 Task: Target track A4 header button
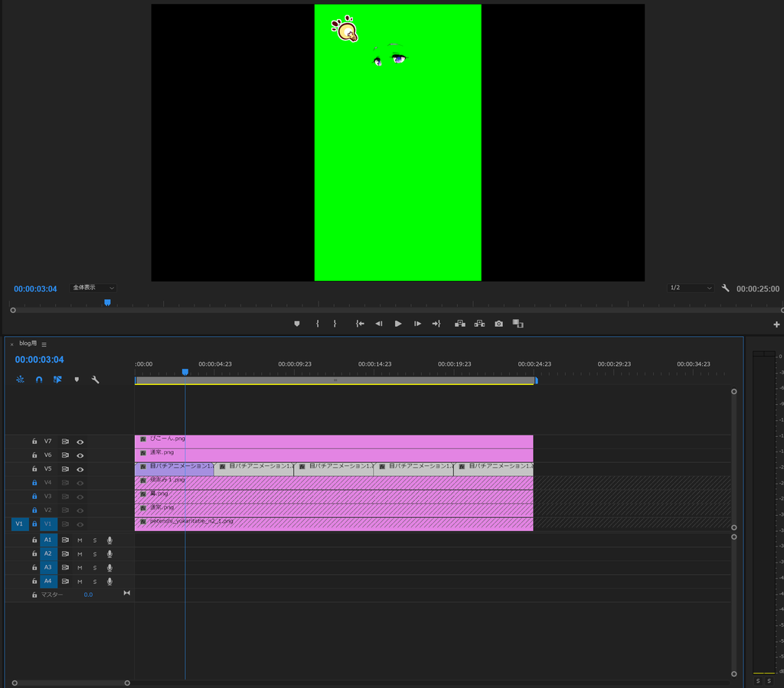pyautogui.click(x=48, y=581)
